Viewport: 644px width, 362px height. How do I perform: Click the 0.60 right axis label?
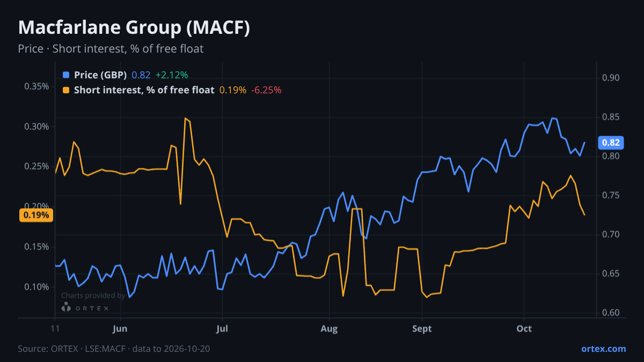pyautogui.click(x=611, y=313)
